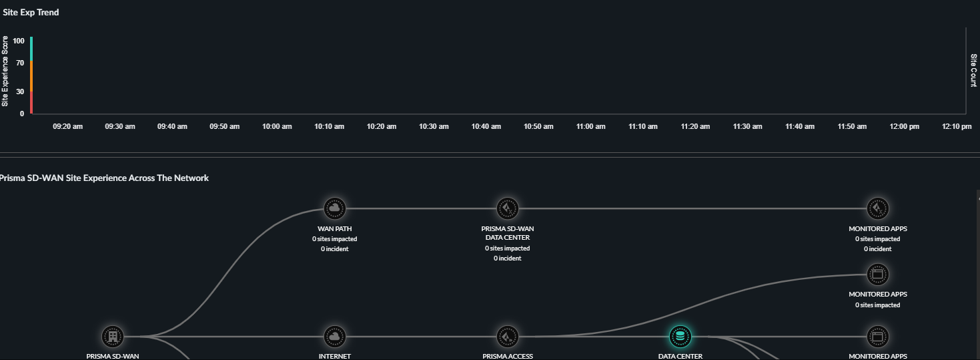Click the 70 value on the score axis

point(20,63)
